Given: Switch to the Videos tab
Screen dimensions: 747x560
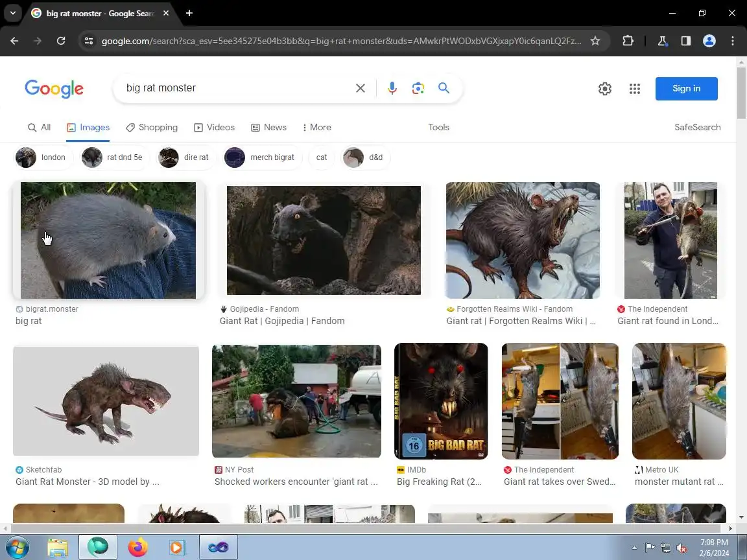Looking at the screenshot, I should click(215, 127).
